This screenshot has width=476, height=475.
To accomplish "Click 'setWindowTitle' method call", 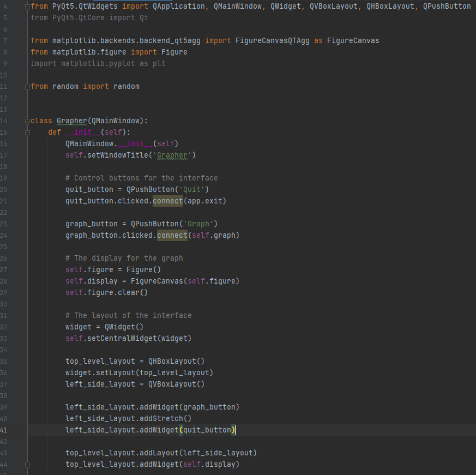I will (x=118, y=155).
